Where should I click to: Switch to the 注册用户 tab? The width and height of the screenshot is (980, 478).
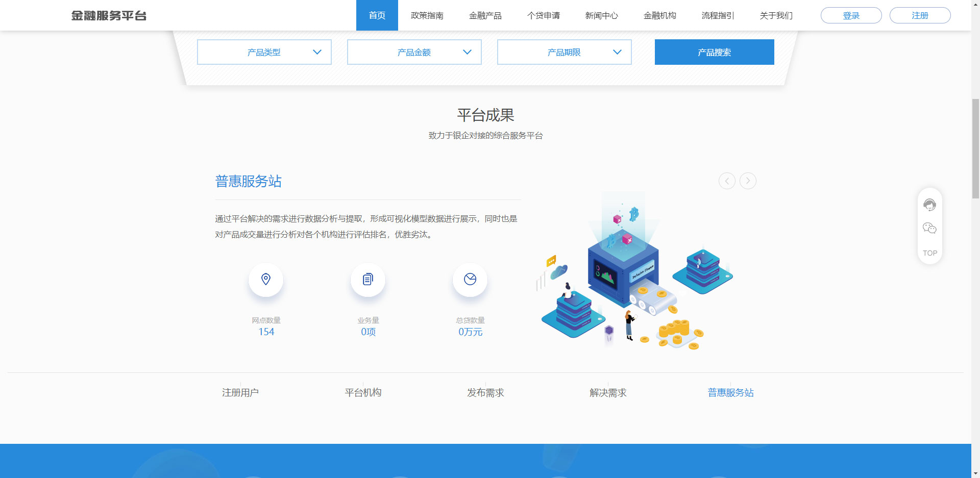coord(240,392)
